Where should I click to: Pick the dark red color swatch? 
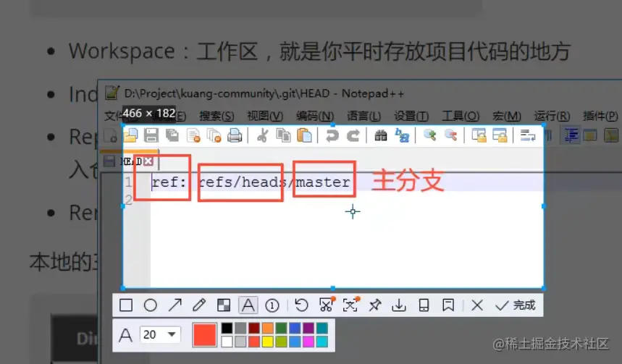pos(254,328)
